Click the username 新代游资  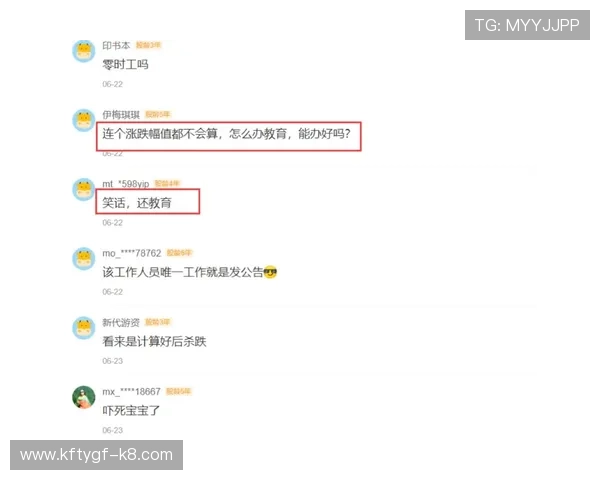(x=121, y=323)
